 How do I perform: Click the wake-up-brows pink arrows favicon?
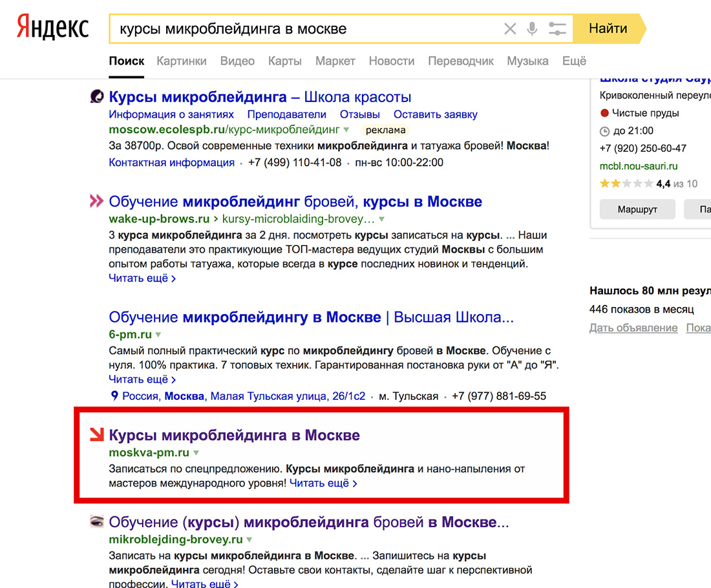(96, 201)
